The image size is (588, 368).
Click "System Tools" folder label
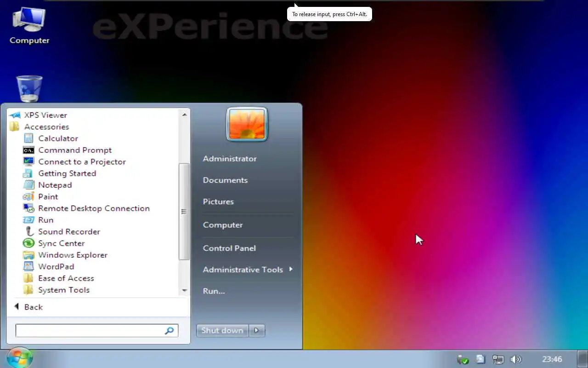point(64,290)
